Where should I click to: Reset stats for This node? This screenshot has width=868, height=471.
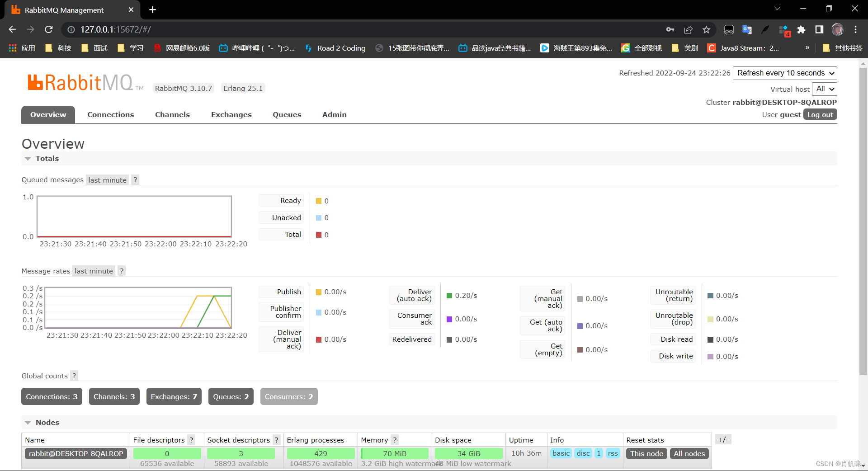point(646,453)
